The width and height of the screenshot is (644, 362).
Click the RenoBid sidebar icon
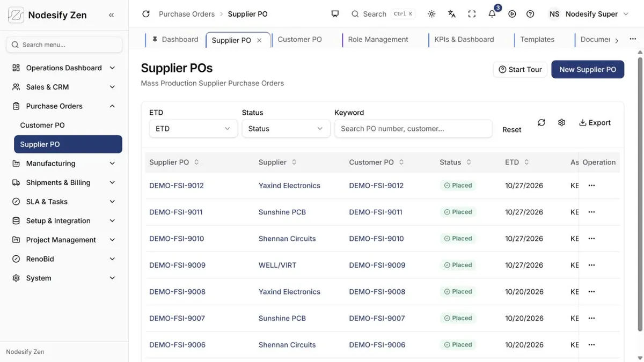(x=16, y=259)
